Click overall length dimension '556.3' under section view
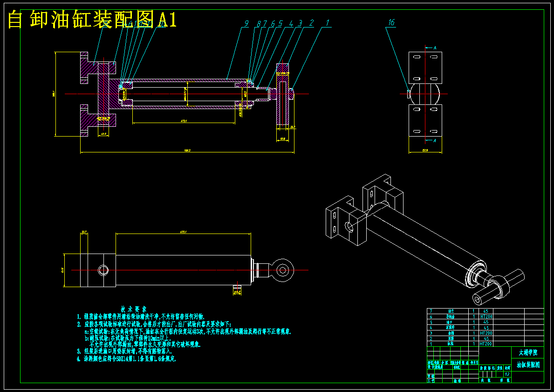Screen dimensions: 554x392 187,151
